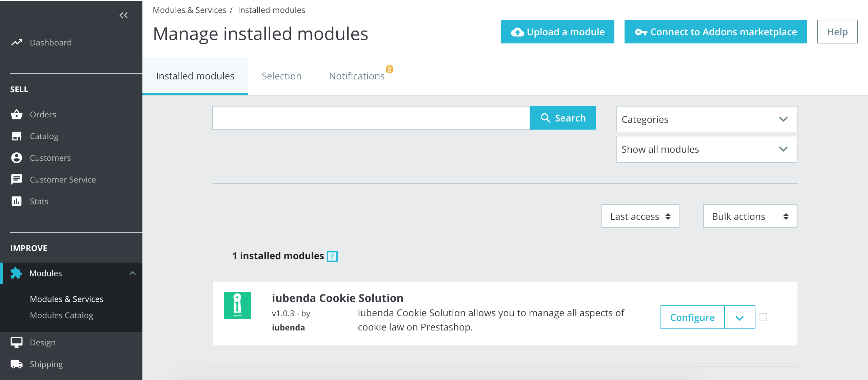Select the Orders cart icon
Screen dimensions: 868x380
(x=17, y=114)
